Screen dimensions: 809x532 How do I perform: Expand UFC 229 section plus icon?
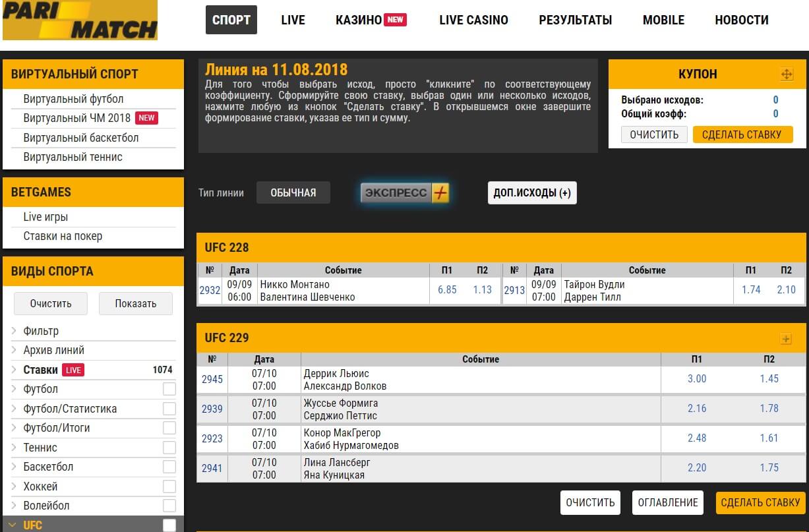click(x=785, y=339)
